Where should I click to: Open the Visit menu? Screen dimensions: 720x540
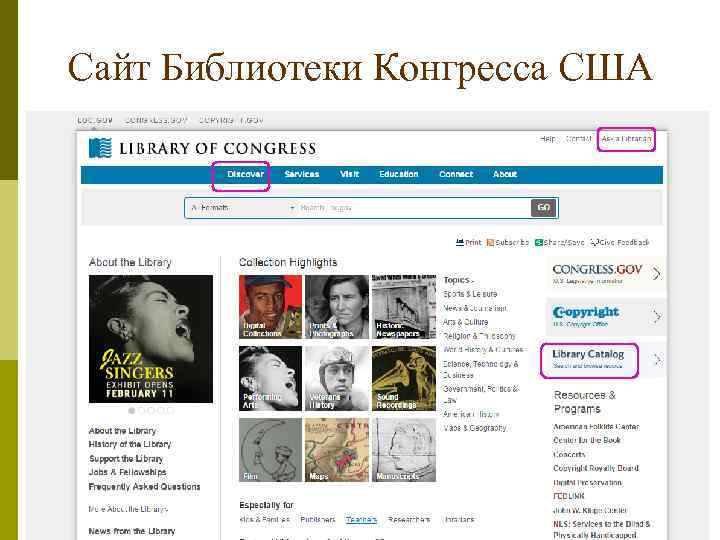(349, 174)
